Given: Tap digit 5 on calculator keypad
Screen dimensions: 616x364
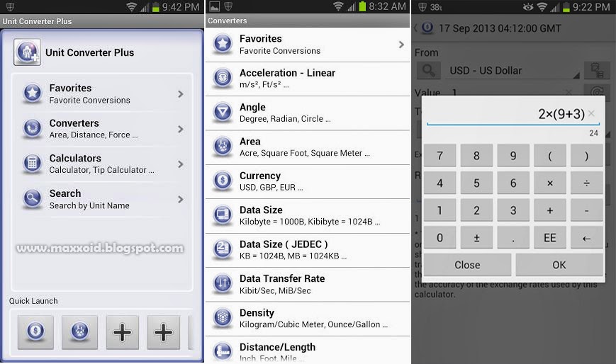Looking at the screenshot, I should [x=476, y=183].
